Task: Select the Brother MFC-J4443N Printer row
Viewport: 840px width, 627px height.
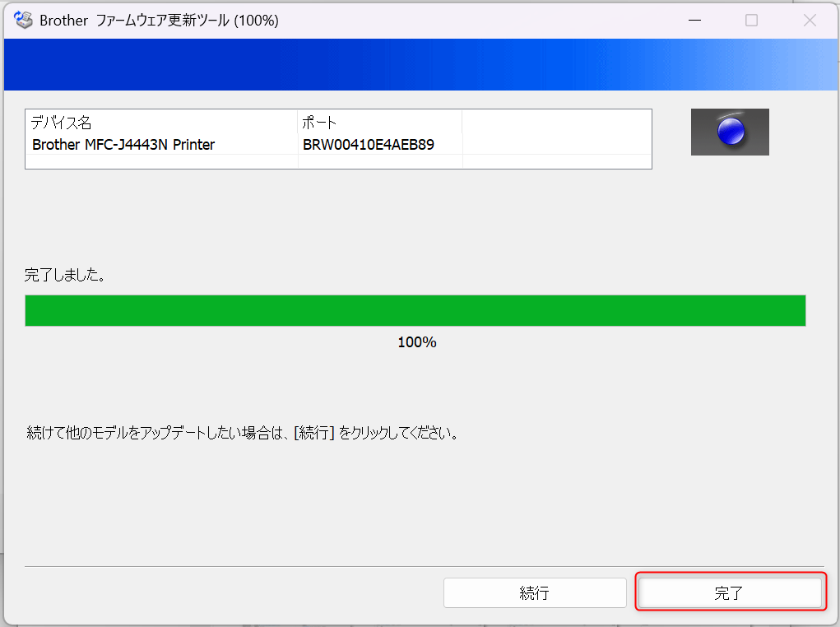Action: (x=338, y=144)
